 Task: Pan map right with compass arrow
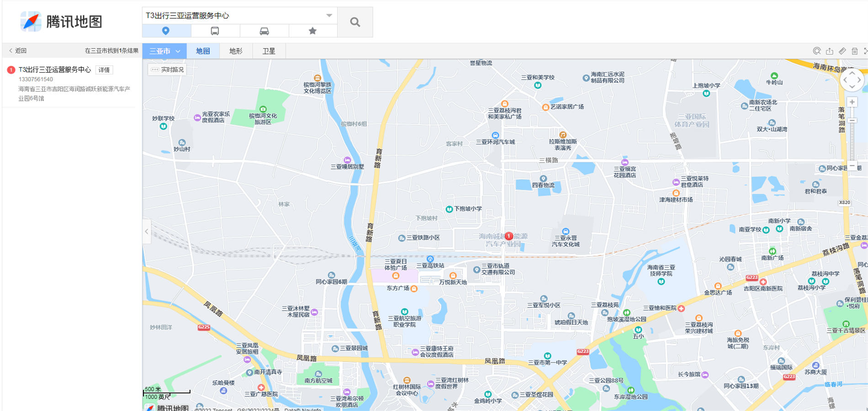(x=859, y=80)
